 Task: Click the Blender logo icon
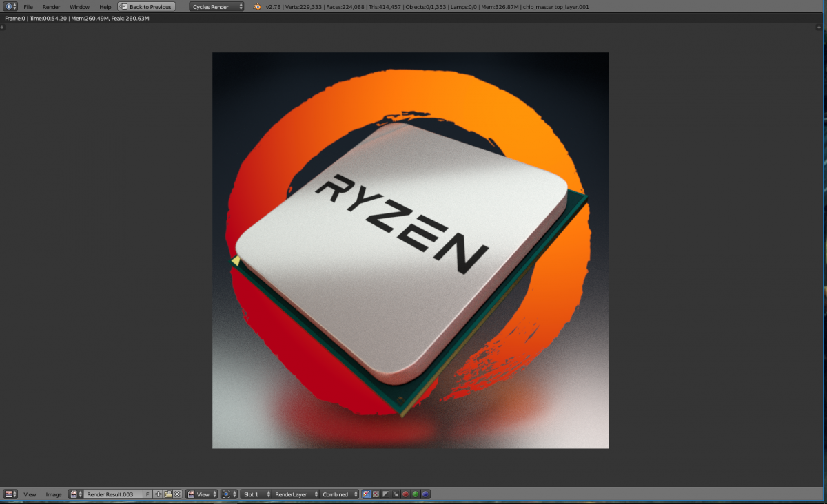258,7
